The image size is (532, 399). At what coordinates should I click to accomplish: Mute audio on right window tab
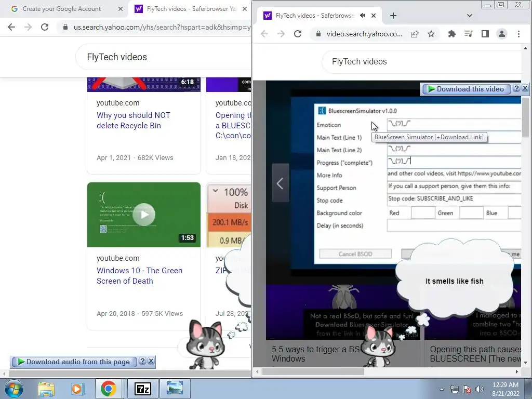click(362, 16)
